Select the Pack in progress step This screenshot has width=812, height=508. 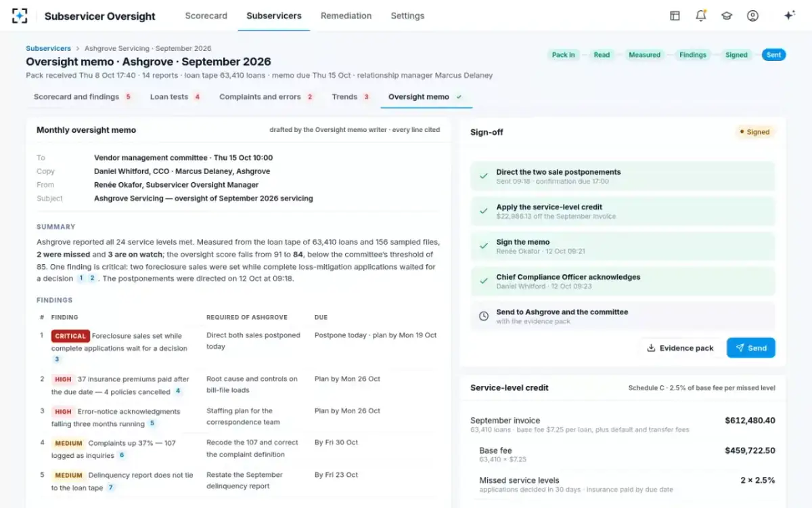pyautogui.click(x=563, y=55)
